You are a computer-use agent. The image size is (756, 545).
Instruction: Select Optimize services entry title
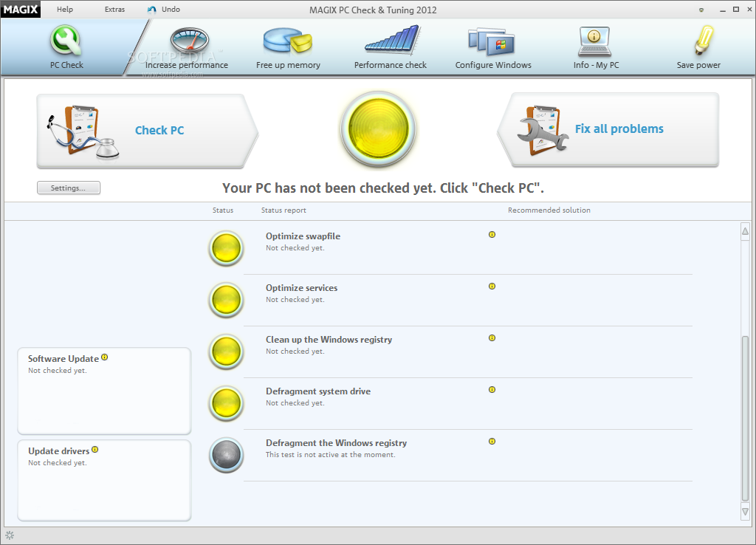pyautogui.click(x=301, y=287)
